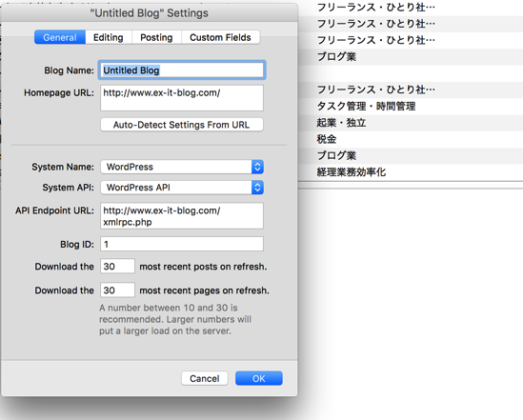The image size is (523, 420).
Task: Select the 経理業務効率化 category row
Action: coord(411,172)
